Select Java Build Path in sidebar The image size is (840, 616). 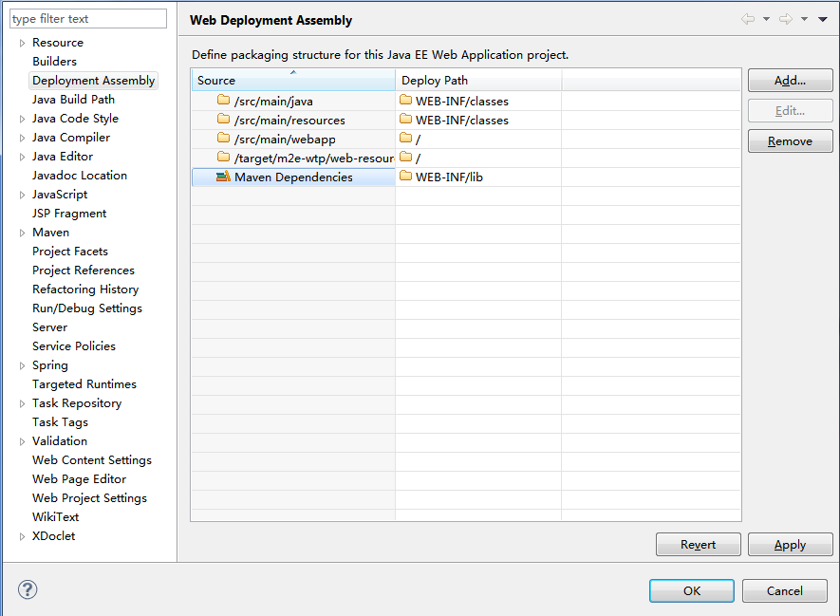73,100
